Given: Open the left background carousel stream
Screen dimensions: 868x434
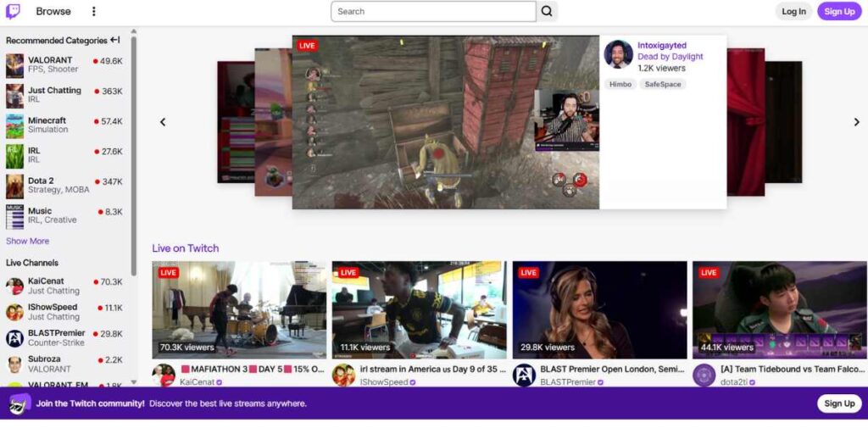Looking at the screenshot, I should 236,122.
